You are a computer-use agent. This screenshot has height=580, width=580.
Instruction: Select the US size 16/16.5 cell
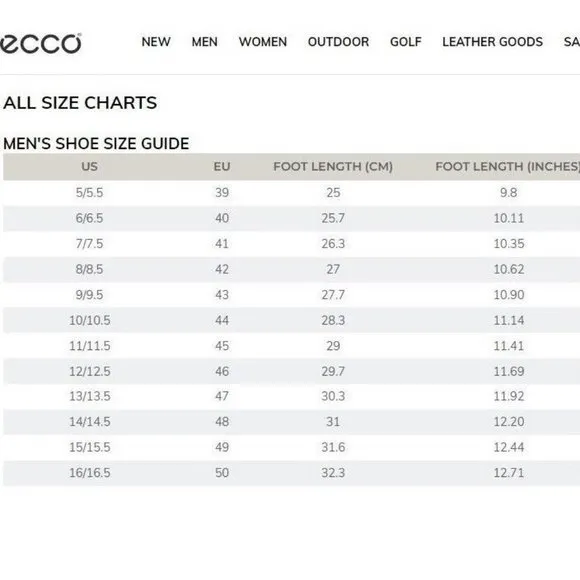pos(90,473)
